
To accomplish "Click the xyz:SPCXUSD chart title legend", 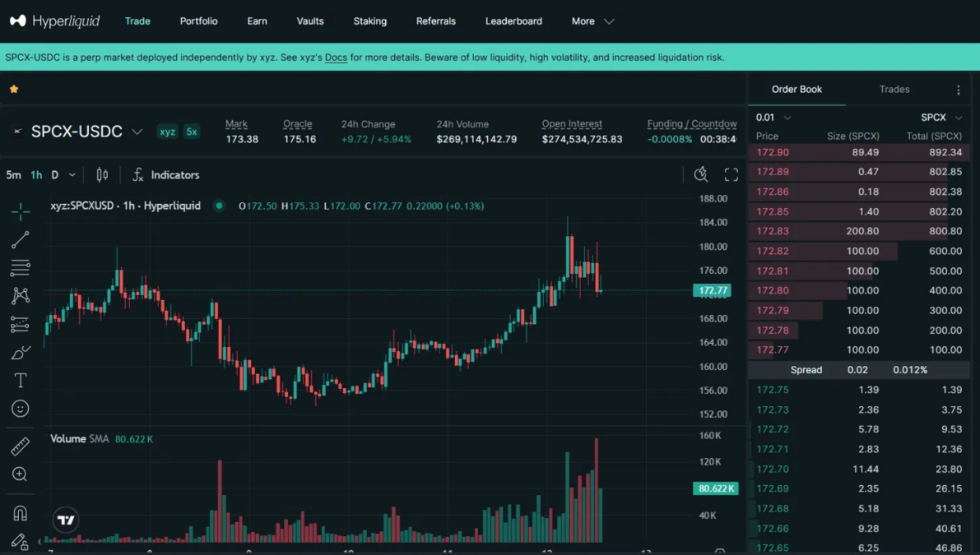I will point(126,206).
